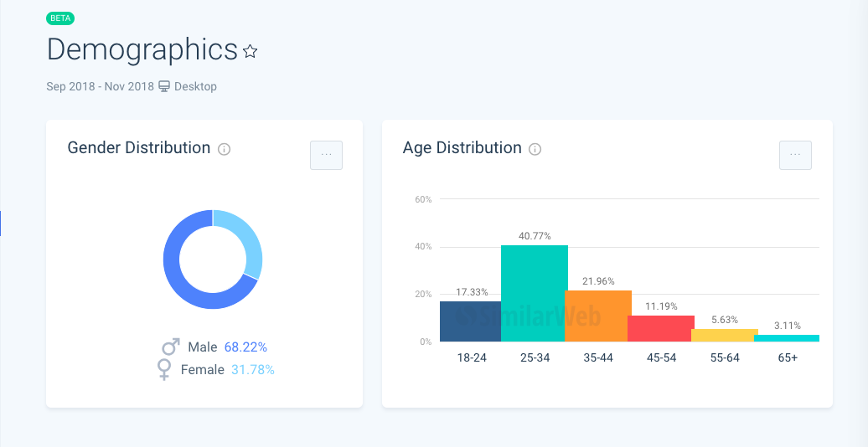Image resolution: width=868 pixels, height=447 pixels.
Task: Click the 21.96% bar label
Action: point(598,281)
